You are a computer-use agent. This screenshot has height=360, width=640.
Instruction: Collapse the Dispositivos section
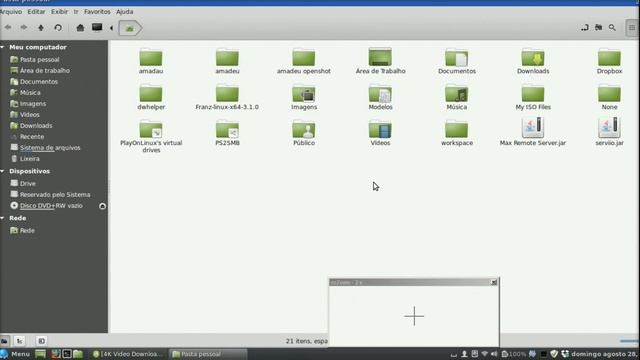click(2, 171)
